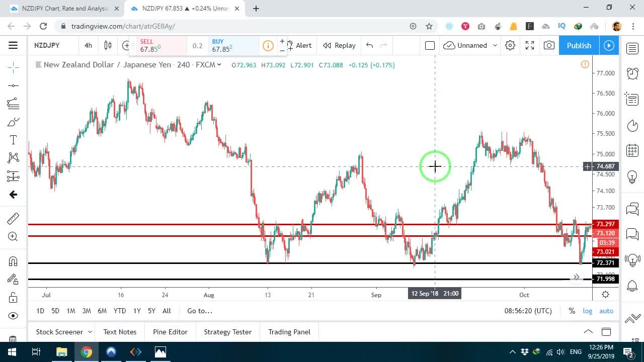The height and width of the screenshot is (362, 644).
Task: Select the 3M date range
Action: coord(87,311)
